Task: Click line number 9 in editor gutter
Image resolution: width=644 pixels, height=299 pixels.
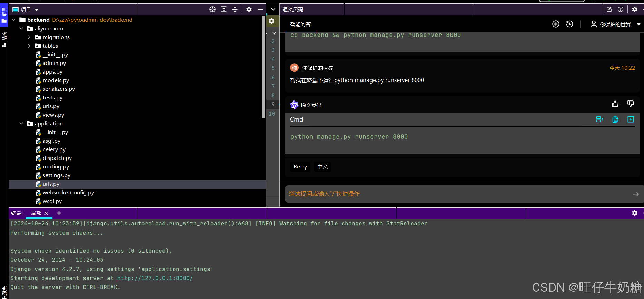Action: click(x=273, y=104)
